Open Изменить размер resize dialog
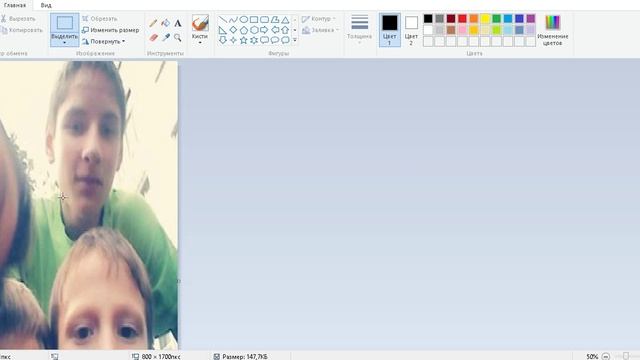 tap(111, 30)
